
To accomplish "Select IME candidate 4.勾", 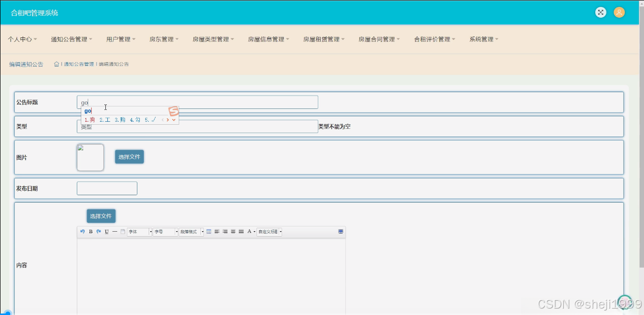I will click(135, 120).
